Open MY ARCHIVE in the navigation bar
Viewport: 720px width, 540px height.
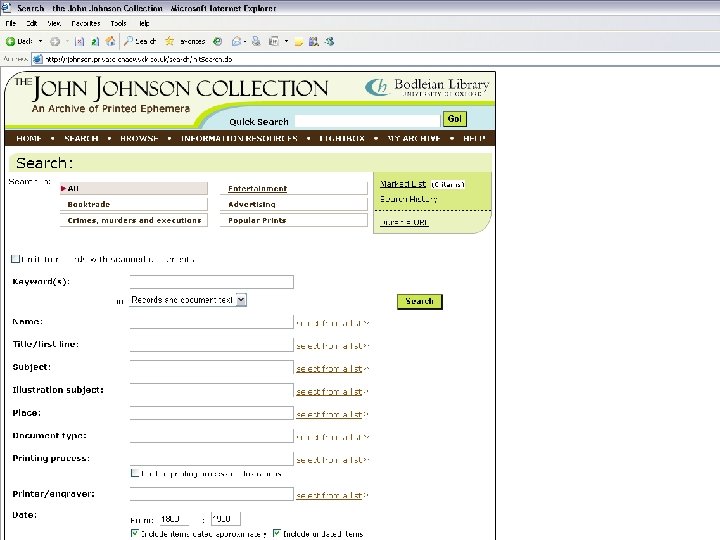414,138
